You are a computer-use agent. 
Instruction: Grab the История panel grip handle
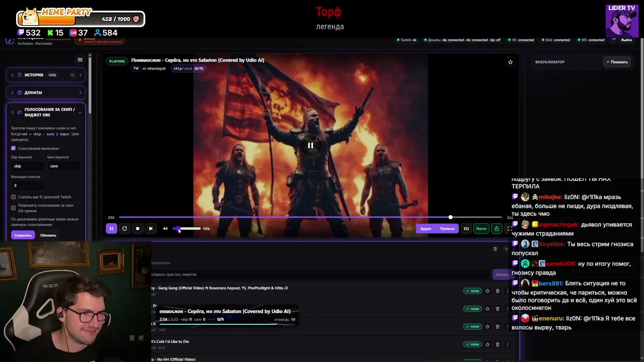click(x=13, y=75)
